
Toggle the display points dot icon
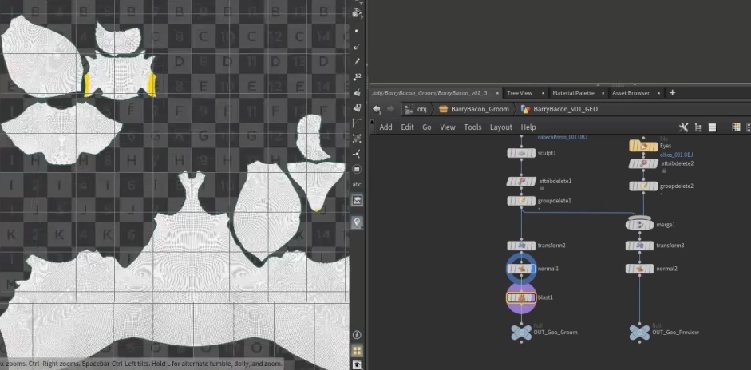(357, 30)
